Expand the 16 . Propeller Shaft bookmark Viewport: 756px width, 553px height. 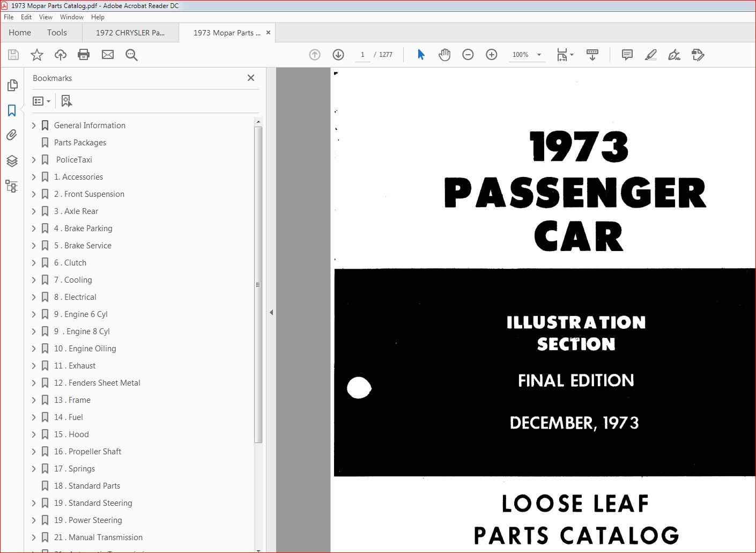click(x=34, y=452)
